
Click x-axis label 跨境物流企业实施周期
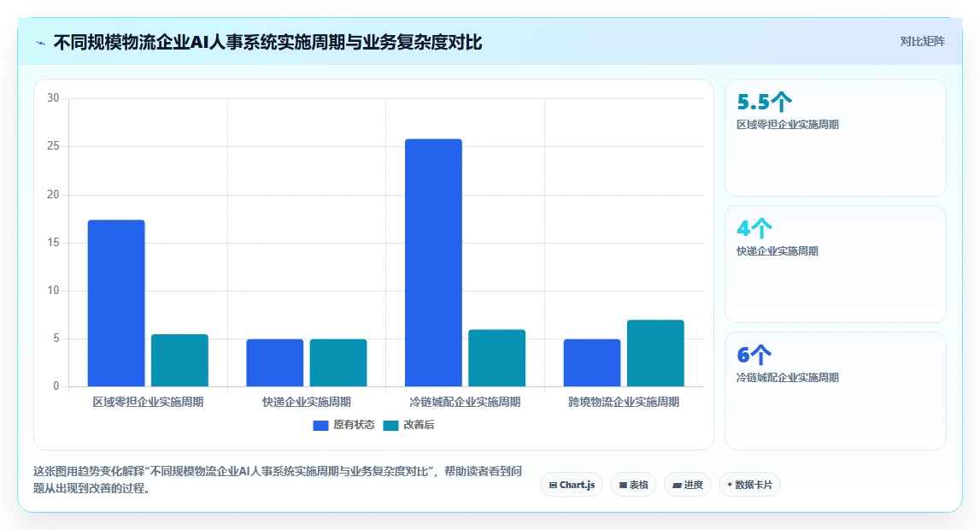tap(624, 402)
